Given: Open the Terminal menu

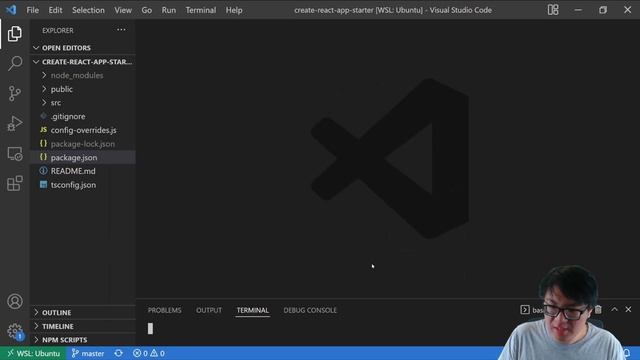Looking at the screenshot, I should [201, 10].
